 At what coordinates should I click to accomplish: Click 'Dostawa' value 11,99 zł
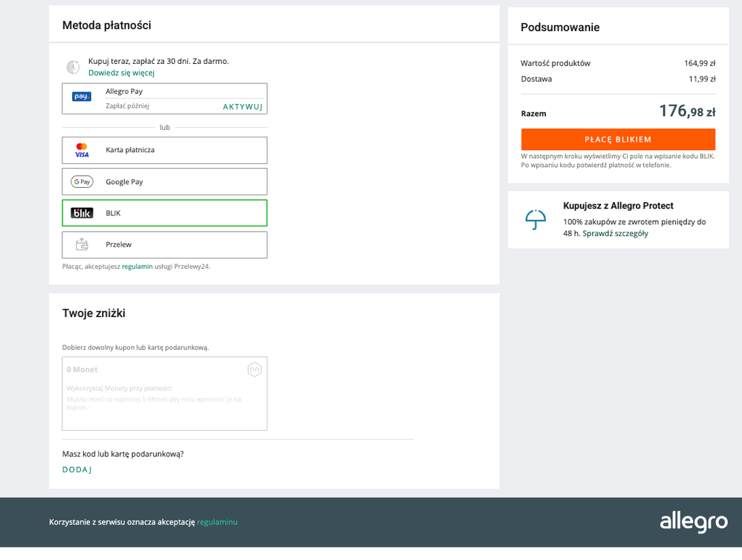click(x=702, y=79)
